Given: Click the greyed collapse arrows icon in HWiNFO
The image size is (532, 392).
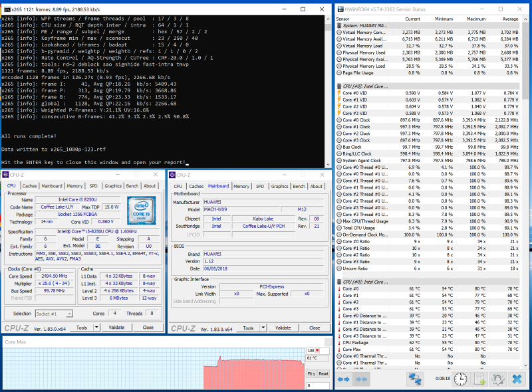Looking at the screenshot, I should [x=361, y=379].
